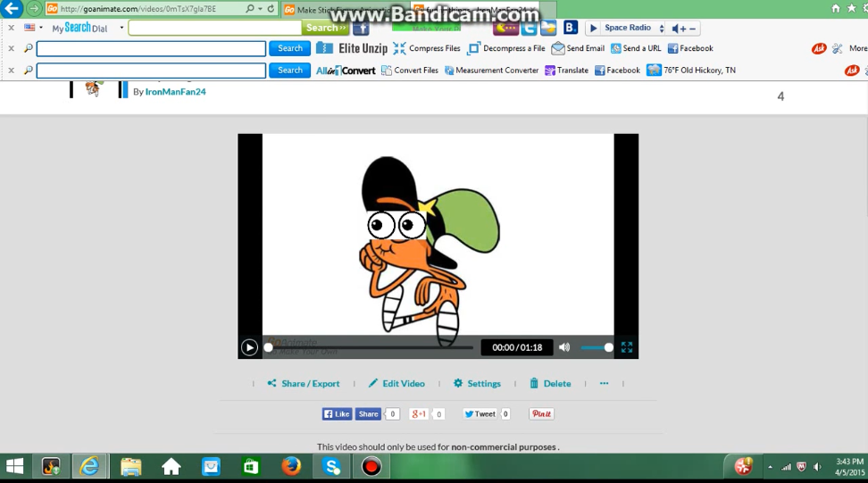
Task: Click the Twitter toolbar icon
Action: (529, 28)
